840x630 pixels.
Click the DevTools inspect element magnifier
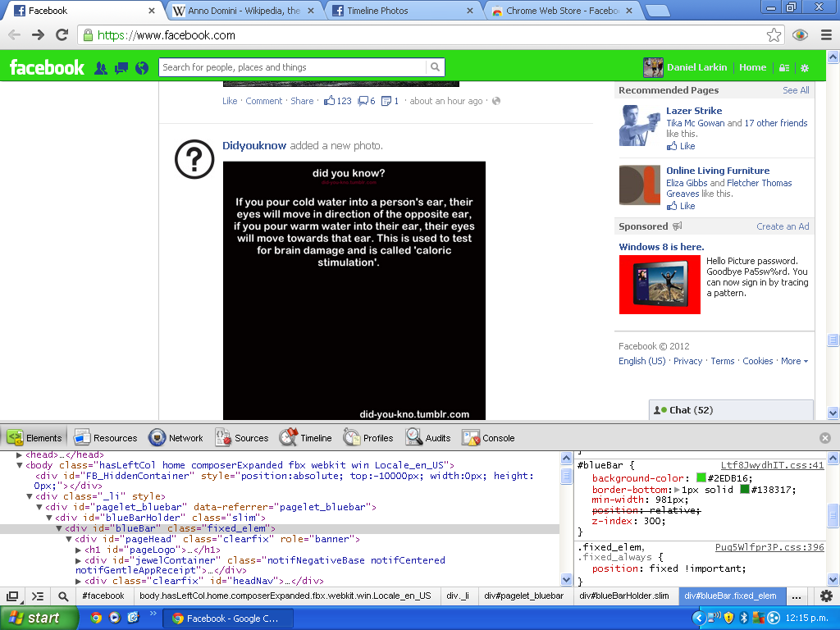coord(63,596)
